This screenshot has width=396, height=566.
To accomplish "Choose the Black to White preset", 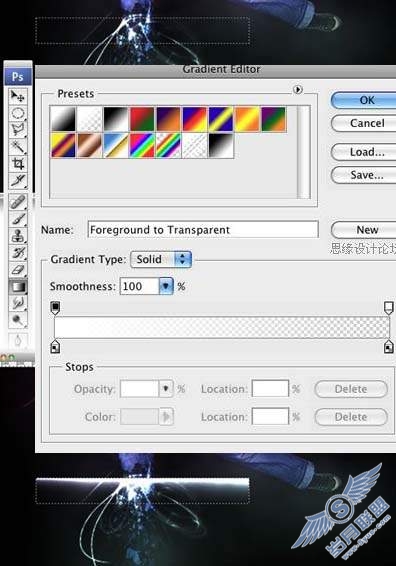I will pos(116,119).
